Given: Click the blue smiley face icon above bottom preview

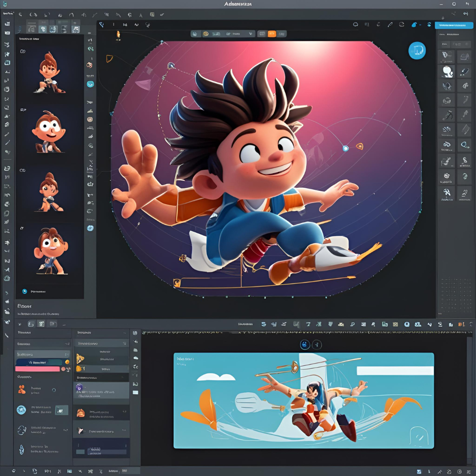Looking at the screenshot, I should pyautogui.click(x=305, y=344).
